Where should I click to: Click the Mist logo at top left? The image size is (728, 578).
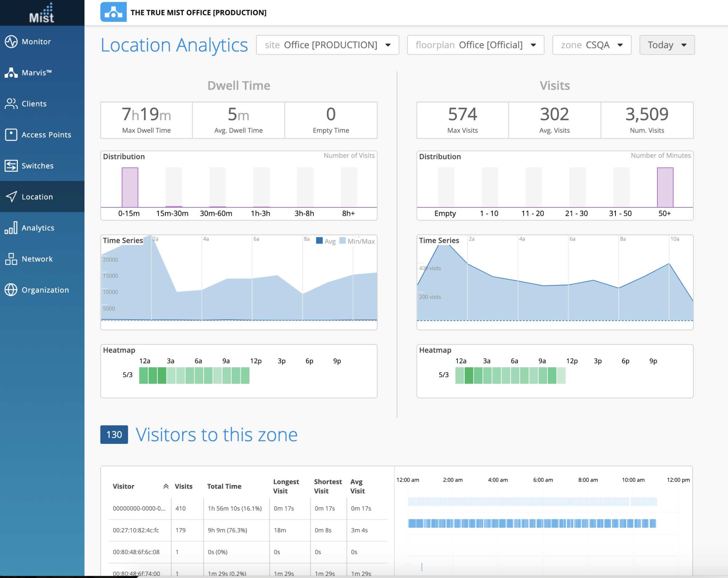tap(42, 13)
